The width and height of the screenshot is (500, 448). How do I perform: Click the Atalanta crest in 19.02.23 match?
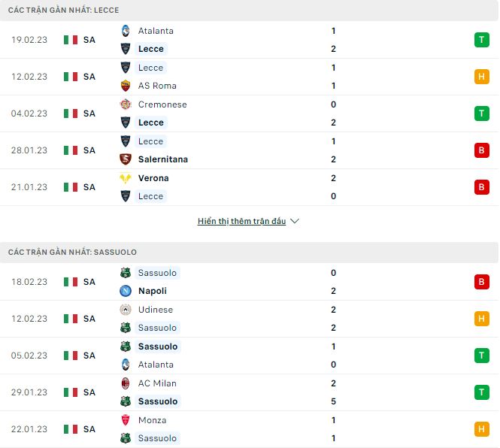(126, 31)
